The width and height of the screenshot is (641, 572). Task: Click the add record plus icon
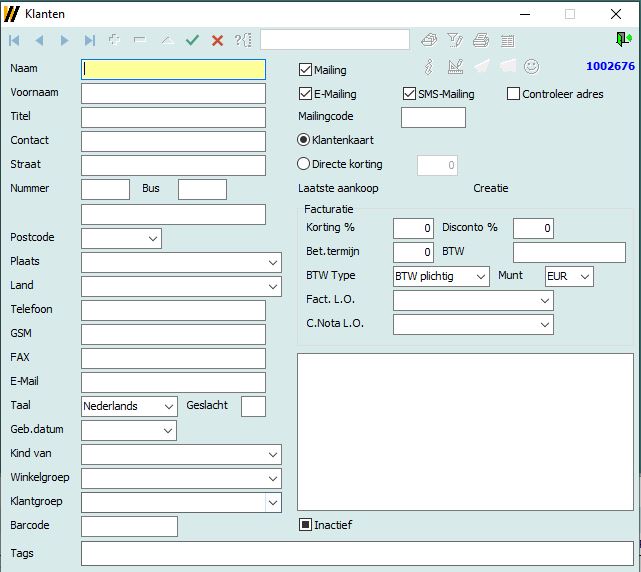coord(114,40)
